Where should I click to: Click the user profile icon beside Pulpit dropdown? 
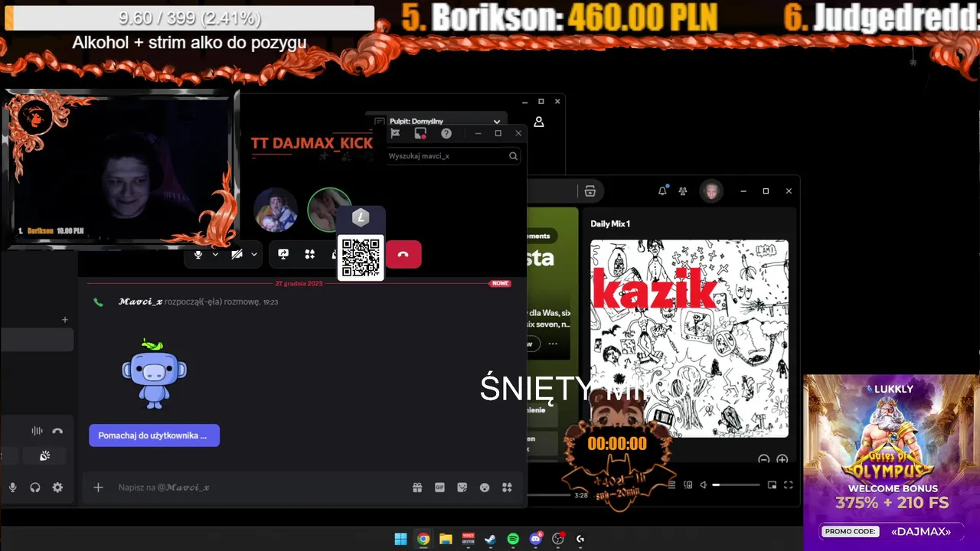539,122
